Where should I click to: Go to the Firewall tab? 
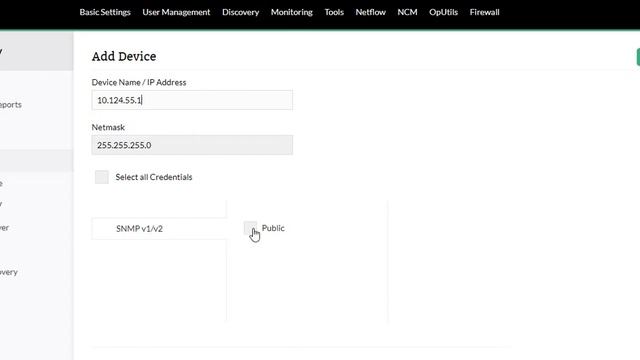click(x=484, y=12)
